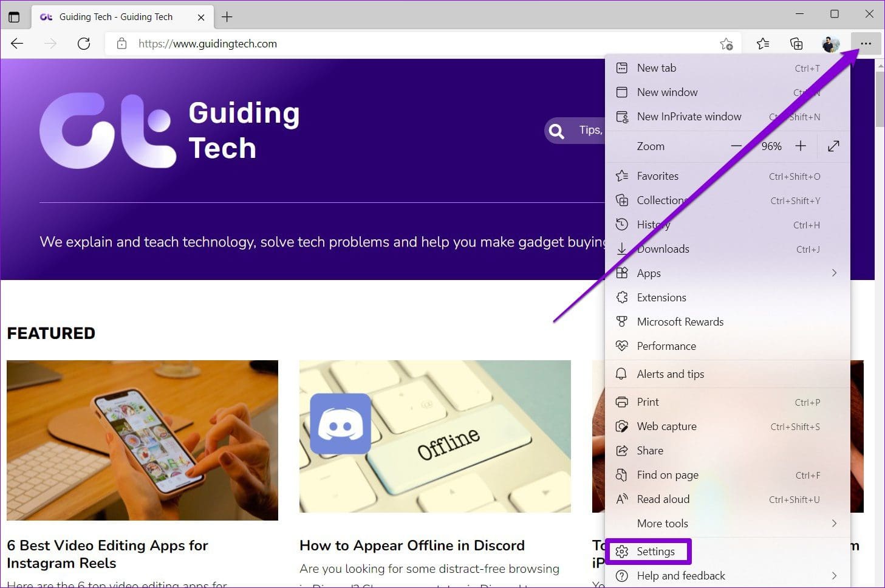Increase zoom with the plus button
Viewport: 885px width, 588px height.
(801, 146)
